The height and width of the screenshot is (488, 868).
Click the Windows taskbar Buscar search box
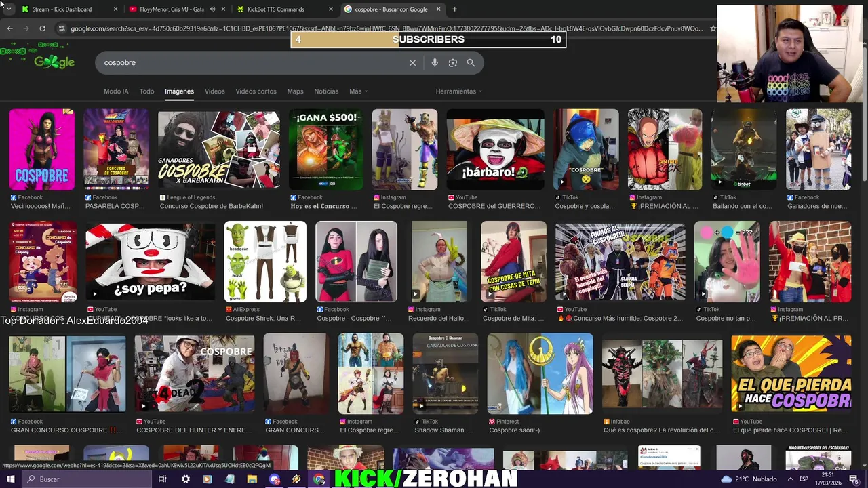tap(86, 479)
